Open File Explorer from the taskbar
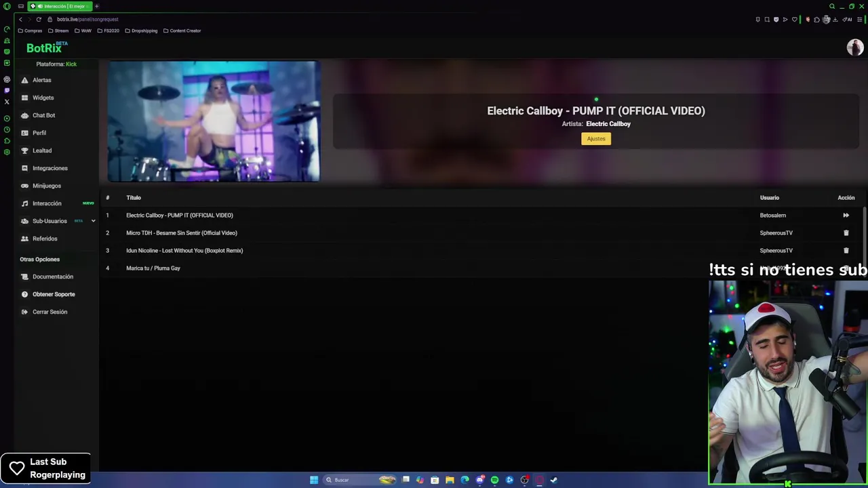 (x=450, y=480)
